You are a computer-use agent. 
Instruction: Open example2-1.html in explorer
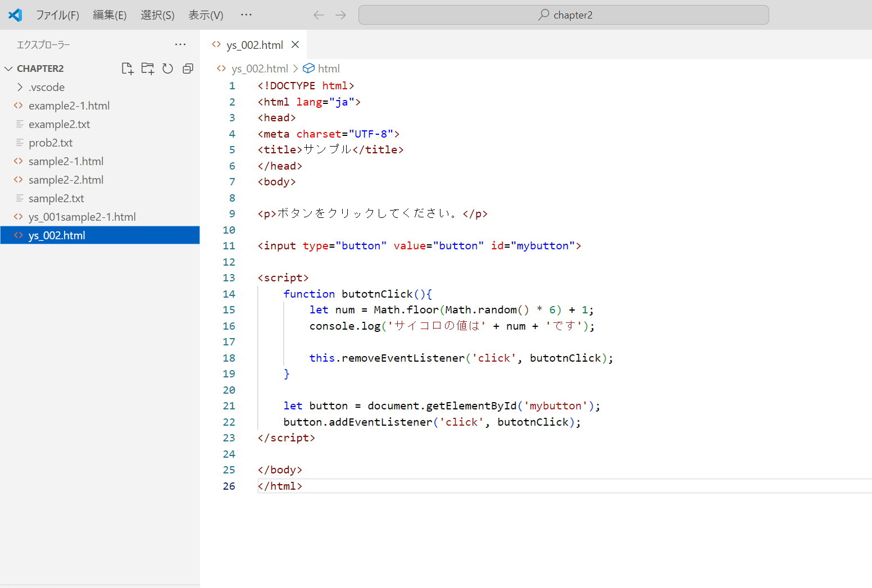[100, 106]
